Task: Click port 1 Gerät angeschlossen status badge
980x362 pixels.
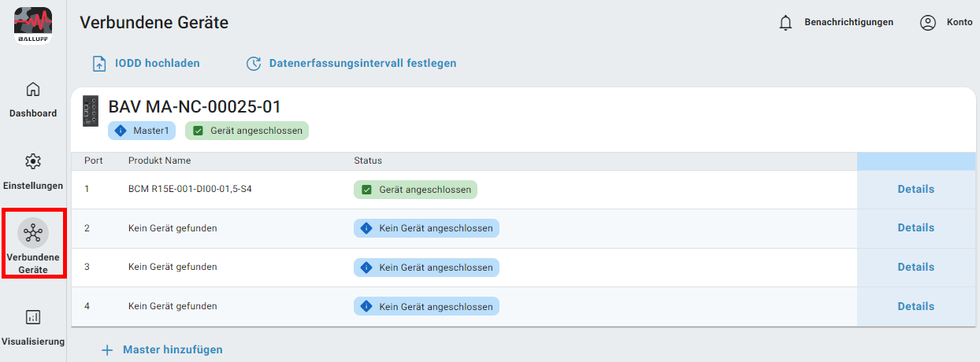Action: tap(417, 190)
